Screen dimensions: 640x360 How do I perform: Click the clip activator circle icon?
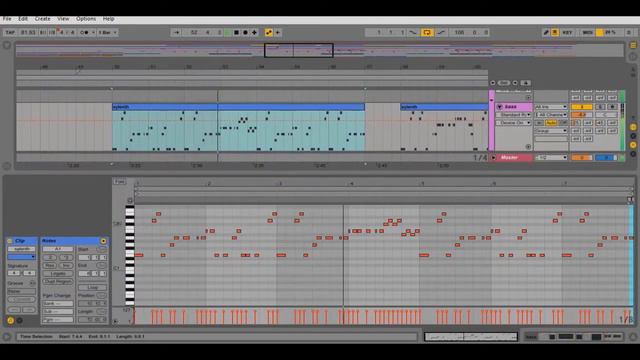[10, 241]
